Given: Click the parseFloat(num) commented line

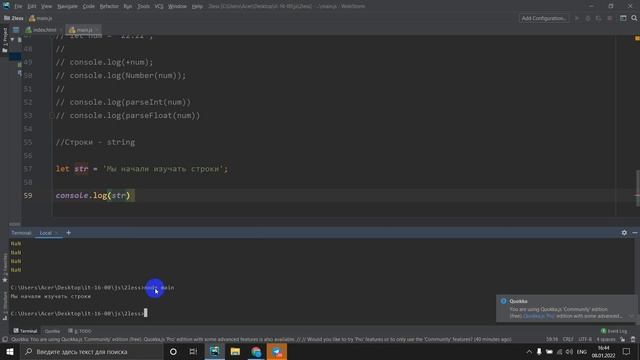Looking at the screenshot, I should 128,116.
